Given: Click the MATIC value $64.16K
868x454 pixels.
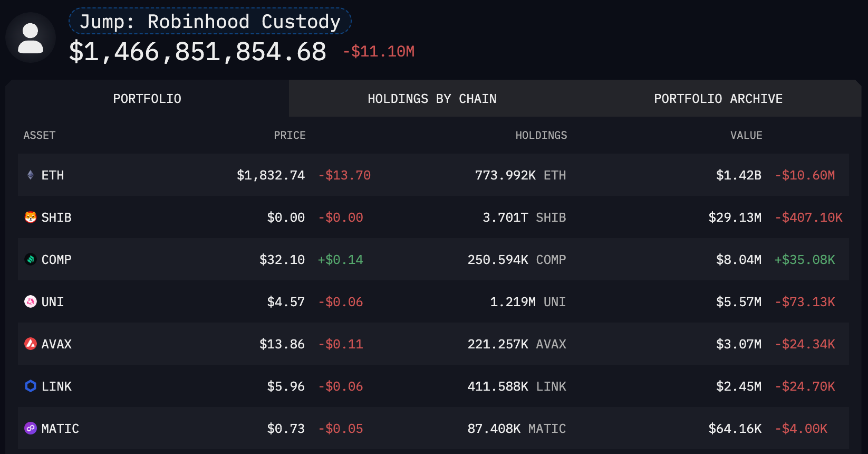Looking at the screenshot, I should pos(735,429).
